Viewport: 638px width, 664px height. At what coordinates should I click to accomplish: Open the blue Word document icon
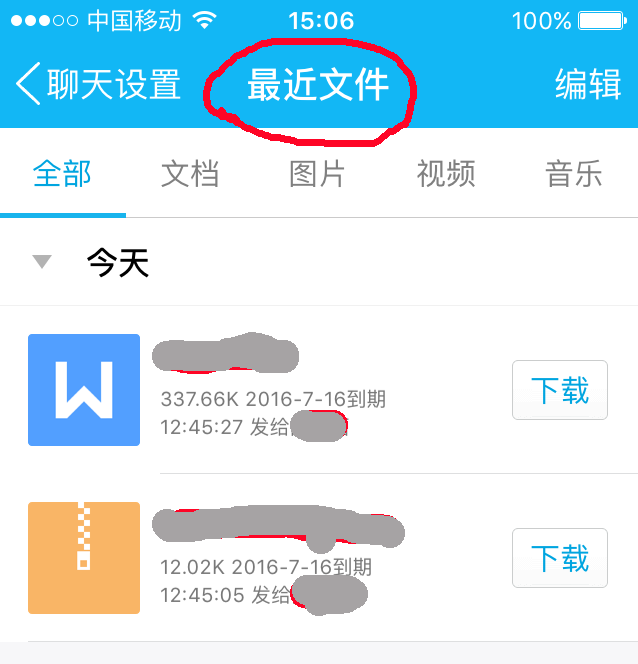tap(84, 390)
